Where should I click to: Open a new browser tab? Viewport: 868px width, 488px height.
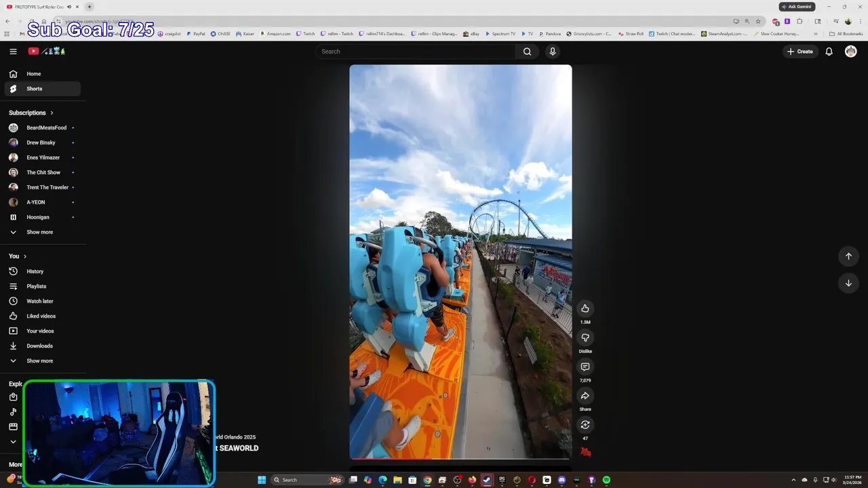90,7
